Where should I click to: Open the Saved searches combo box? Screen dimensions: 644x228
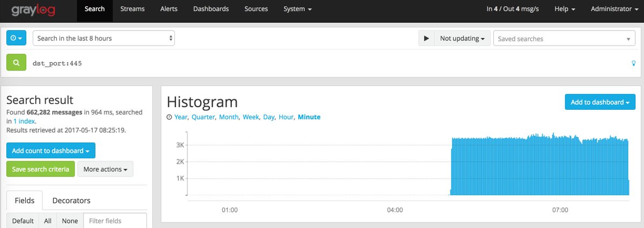(565, 39)
